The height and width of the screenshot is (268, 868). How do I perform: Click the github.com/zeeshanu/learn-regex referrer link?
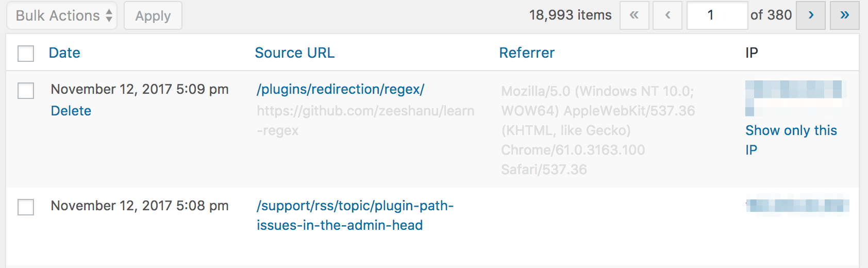(365, 111)
